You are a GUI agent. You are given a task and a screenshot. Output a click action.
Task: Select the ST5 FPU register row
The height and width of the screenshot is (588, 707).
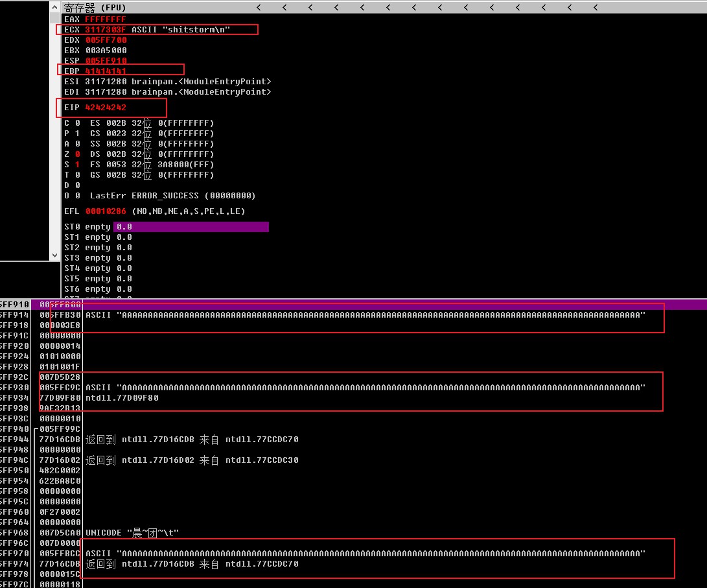click(98, 279)
